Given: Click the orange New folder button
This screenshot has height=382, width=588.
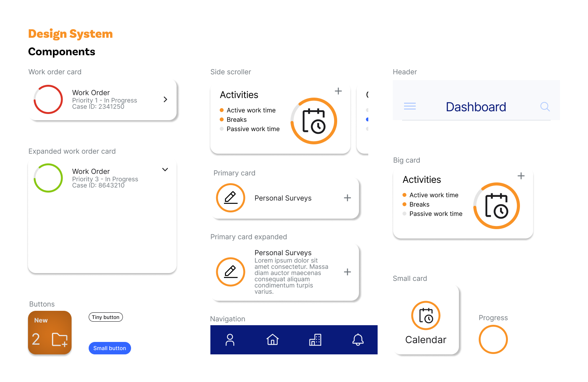Looking at the screenshot, I should click(50, 333).
